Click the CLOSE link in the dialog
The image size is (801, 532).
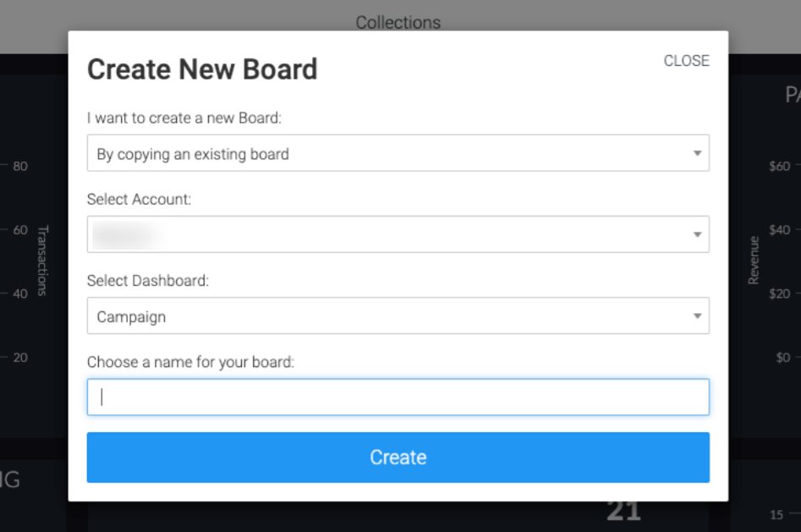coord(686,61)
